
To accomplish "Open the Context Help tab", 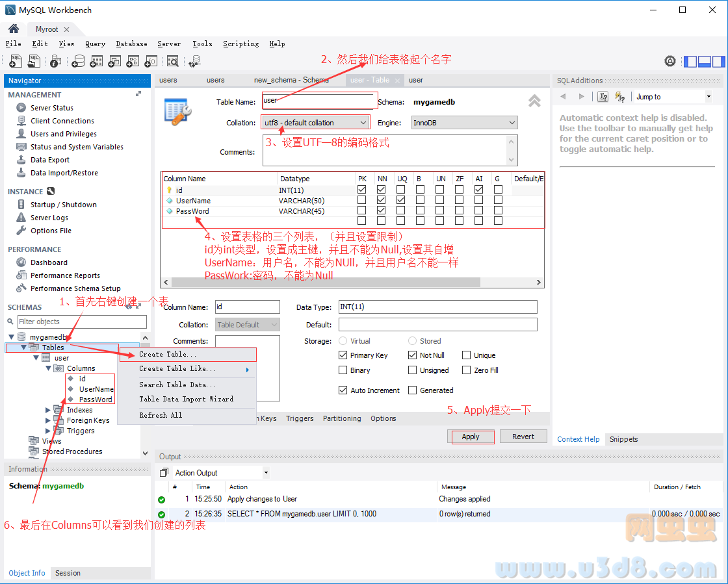I will [x=578, y=439].
